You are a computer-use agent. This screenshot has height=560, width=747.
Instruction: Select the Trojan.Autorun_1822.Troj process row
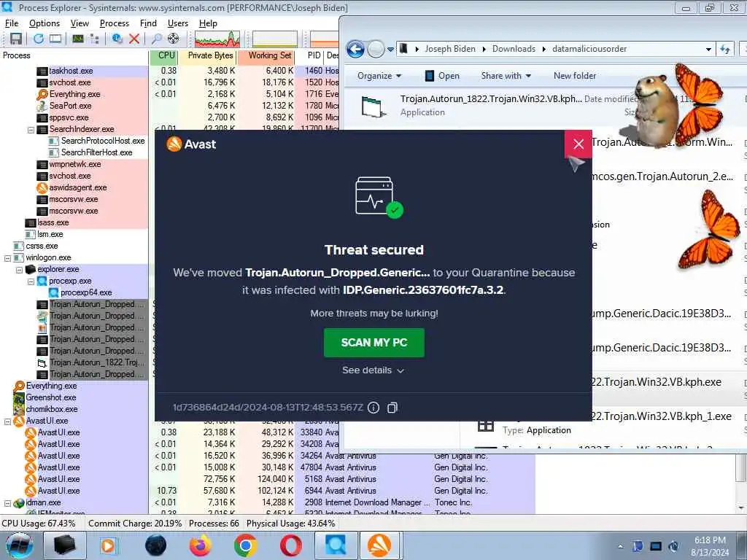tap(96, 363)
